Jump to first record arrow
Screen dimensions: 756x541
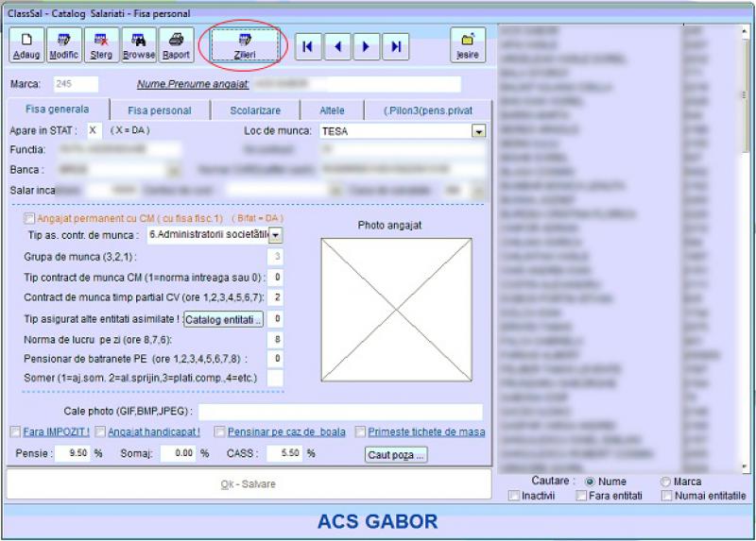pos(308,45)
